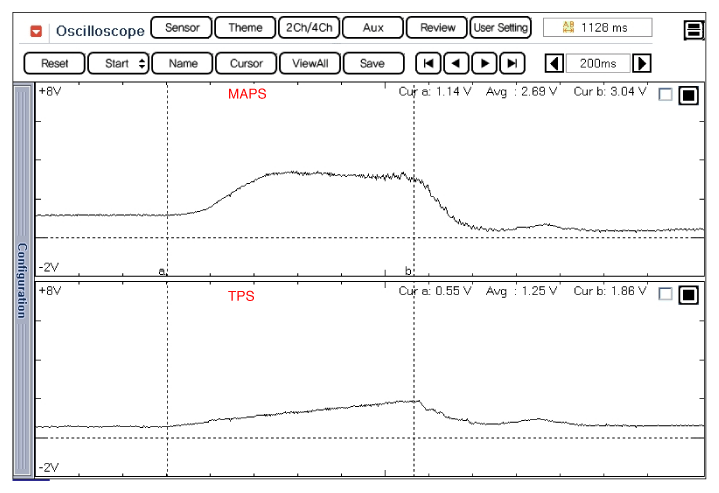Increase time base with right arrow
This screenshot has height=493, width=719.
pyautogui.click(x=642, y=63)
